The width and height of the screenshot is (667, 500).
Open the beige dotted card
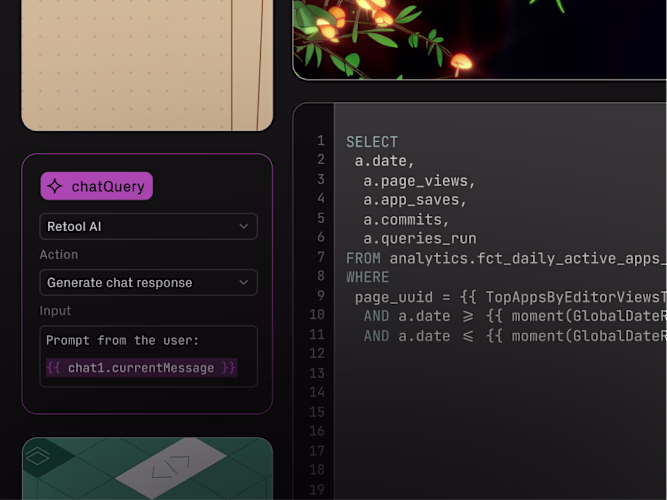147,65
